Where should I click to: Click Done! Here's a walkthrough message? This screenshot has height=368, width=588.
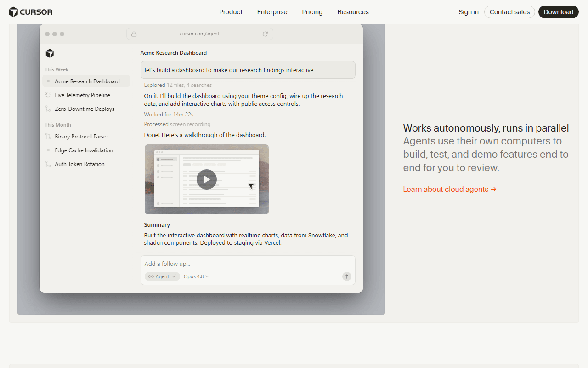[x=205, y=135]
